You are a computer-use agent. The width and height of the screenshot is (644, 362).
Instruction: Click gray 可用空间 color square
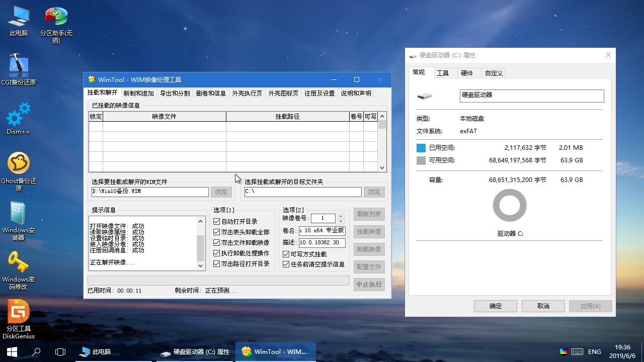[421, 160]
